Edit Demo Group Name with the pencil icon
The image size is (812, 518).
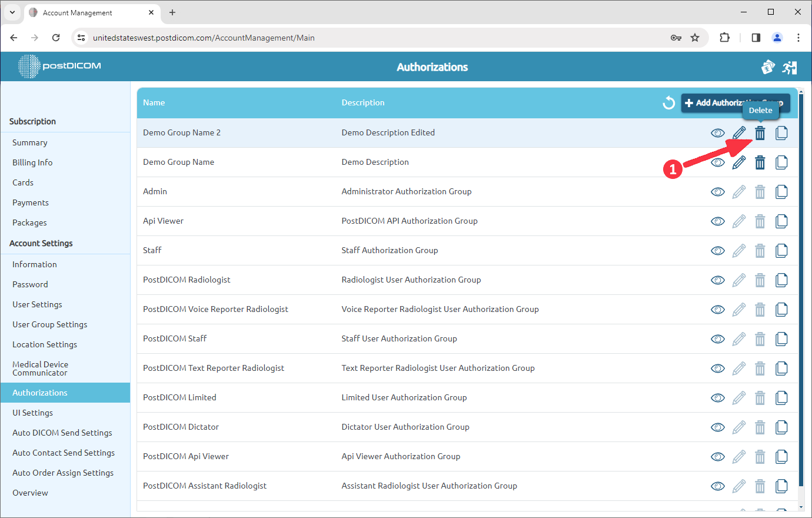(x=738, y=162)
